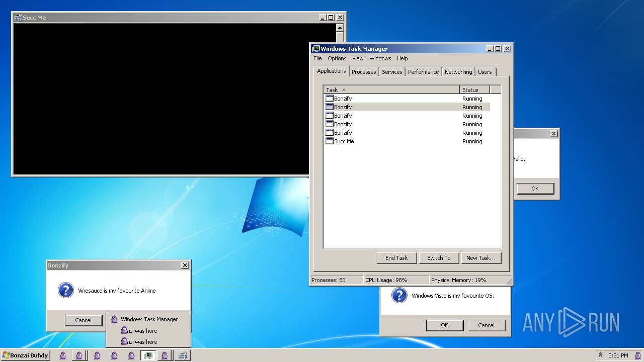This screenshot has width=644, height=362.
Task: Click the Status column header
Action: [x=474, y=90]
